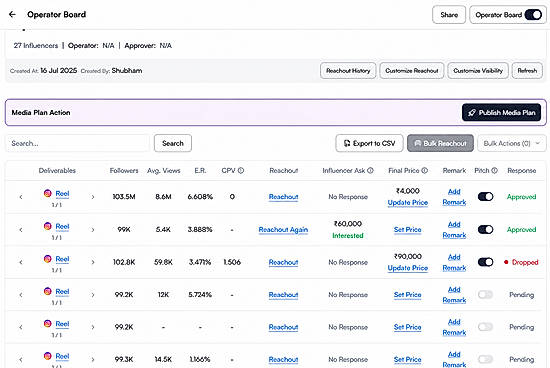550x368 pixels.
Task: Click previous deliverable chevron in 99K row
Action: pyautogui.click(x=21, y=230)
